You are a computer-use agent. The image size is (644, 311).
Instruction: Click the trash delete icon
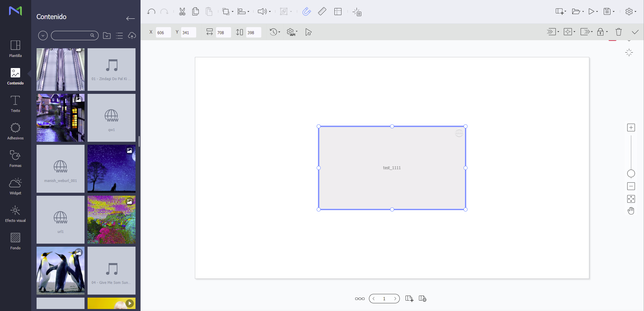coord(619,32)
